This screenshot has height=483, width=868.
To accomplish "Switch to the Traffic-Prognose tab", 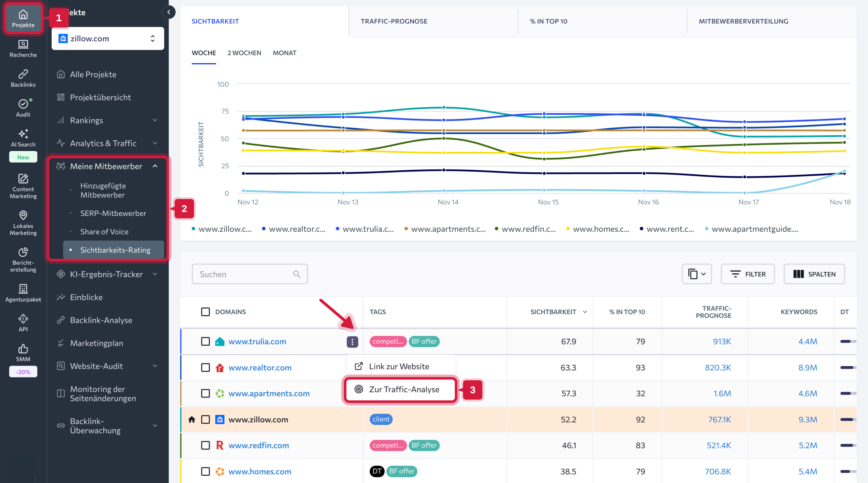I will click(x=394, y=21).
